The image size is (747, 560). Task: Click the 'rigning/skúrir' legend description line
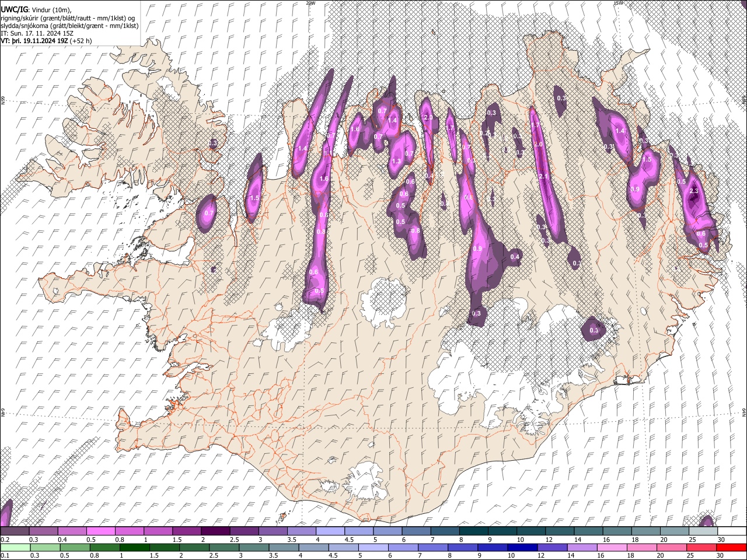pyautogui.click(x=68, y=18)
